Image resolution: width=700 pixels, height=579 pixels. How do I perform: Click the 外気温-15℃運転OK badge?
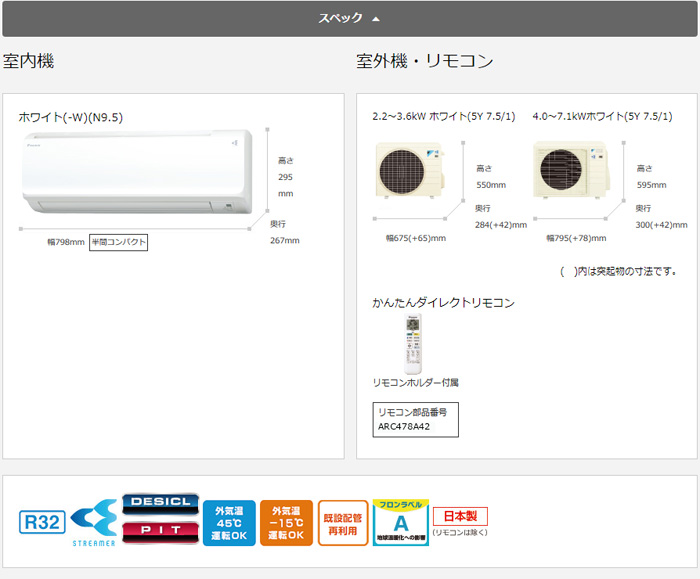(x=286, y=523)
